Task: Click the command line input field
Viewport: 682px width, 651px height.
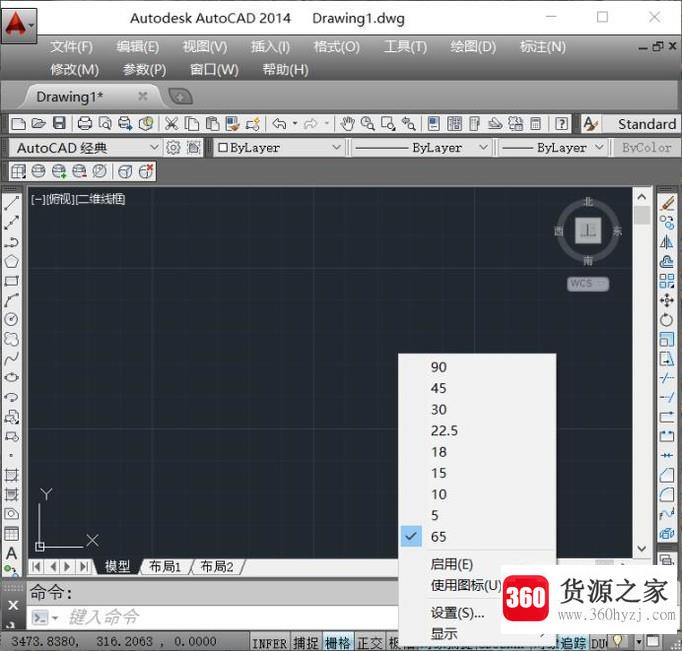Action: pos(233,618)
